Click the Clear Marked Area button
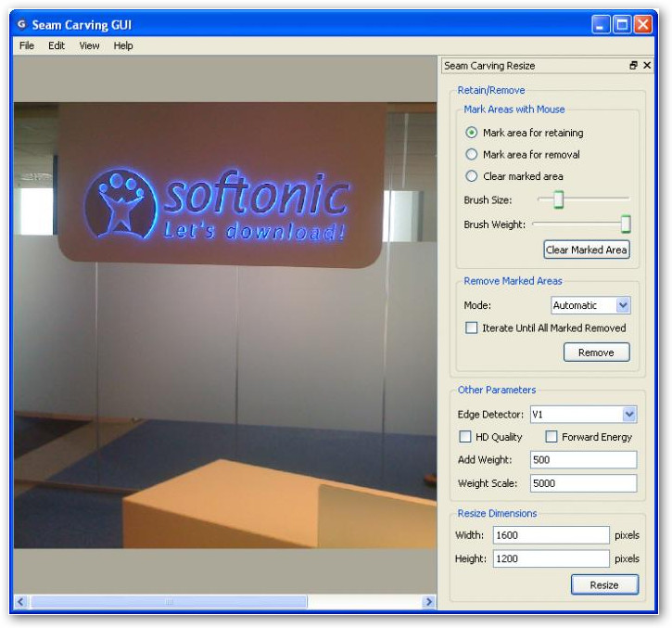Image resolution: width=672 pixels, height=628 pixels. (x=587, y=250)
